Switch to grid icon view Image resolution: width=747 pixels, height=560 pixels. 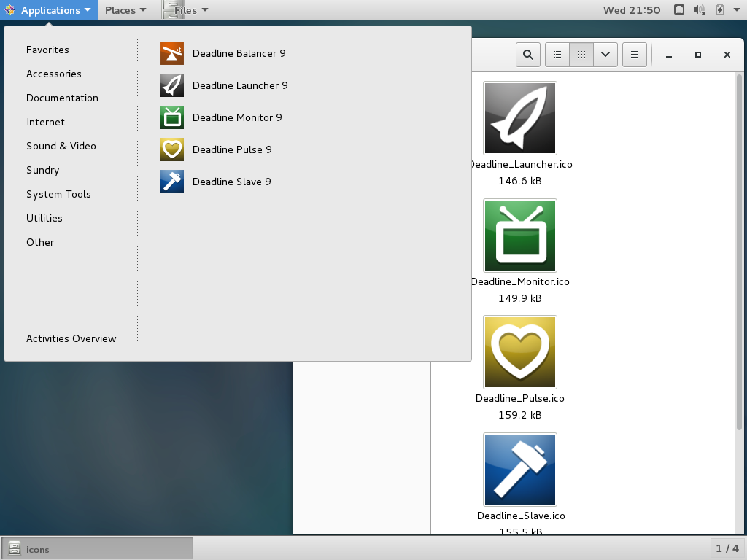tap(581, 54)
